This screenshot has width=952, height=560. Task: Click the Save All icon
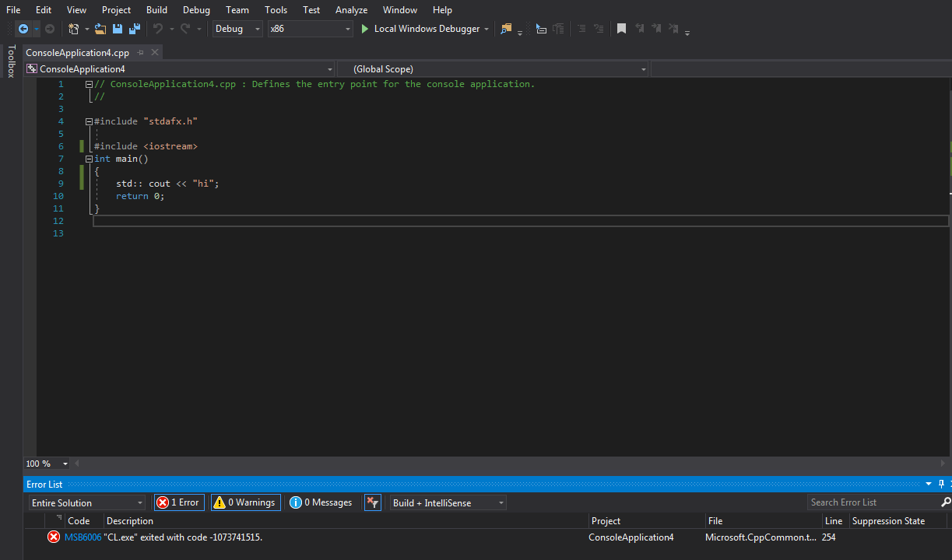[x=134, y=29]
